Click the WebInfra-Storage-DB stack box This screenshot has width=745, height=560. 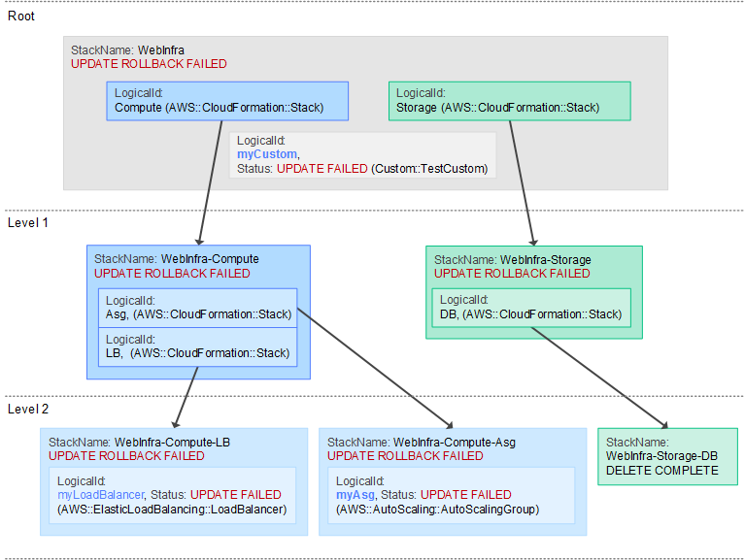[667, 455]
